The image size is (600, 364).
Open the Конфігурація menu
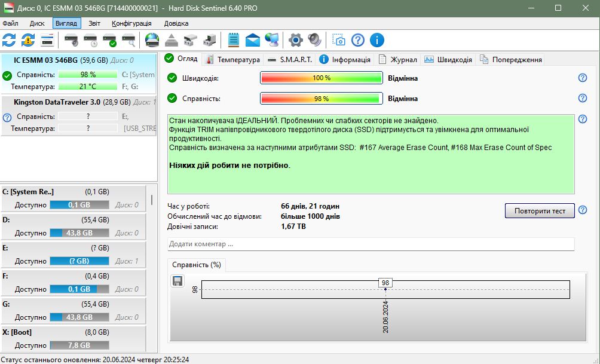coord(131,23)
